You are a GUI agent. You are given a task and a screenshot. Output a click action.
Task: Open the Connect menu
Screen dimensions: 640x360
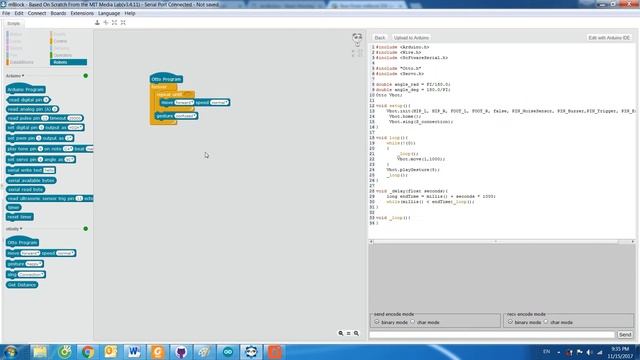tap(37, 13)
